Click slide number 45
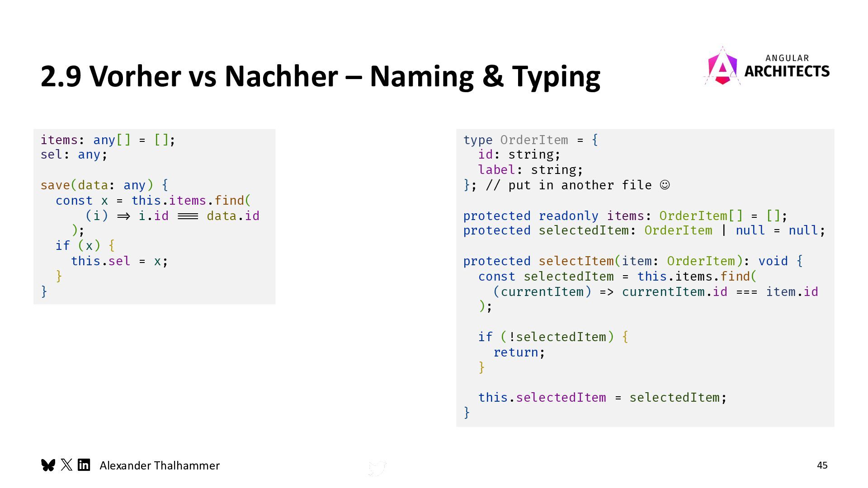868x488 pixels. pos(822,465)
